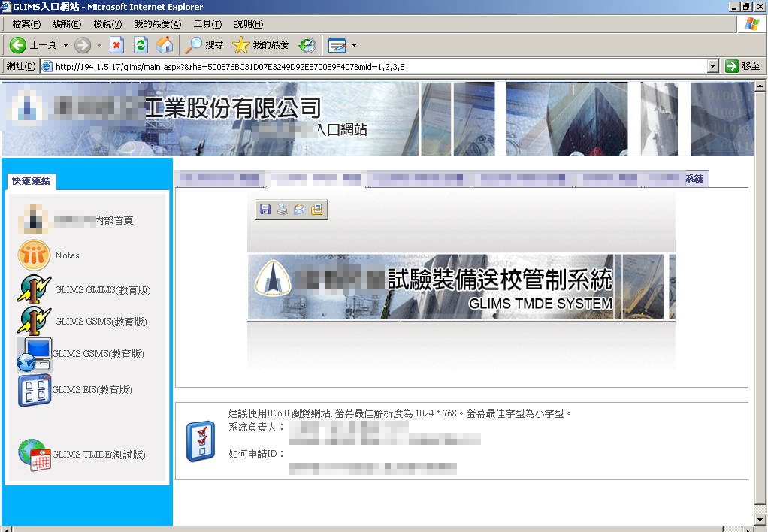Click the save disk icon in page toolbar
768x532 pixels.
tap(265, 210)
